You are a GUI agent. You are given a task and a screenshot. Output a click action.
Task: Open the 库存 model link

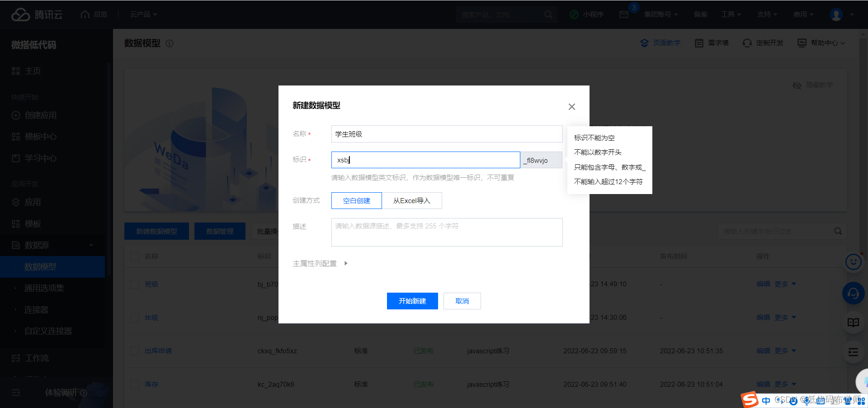tap(151, 384)
